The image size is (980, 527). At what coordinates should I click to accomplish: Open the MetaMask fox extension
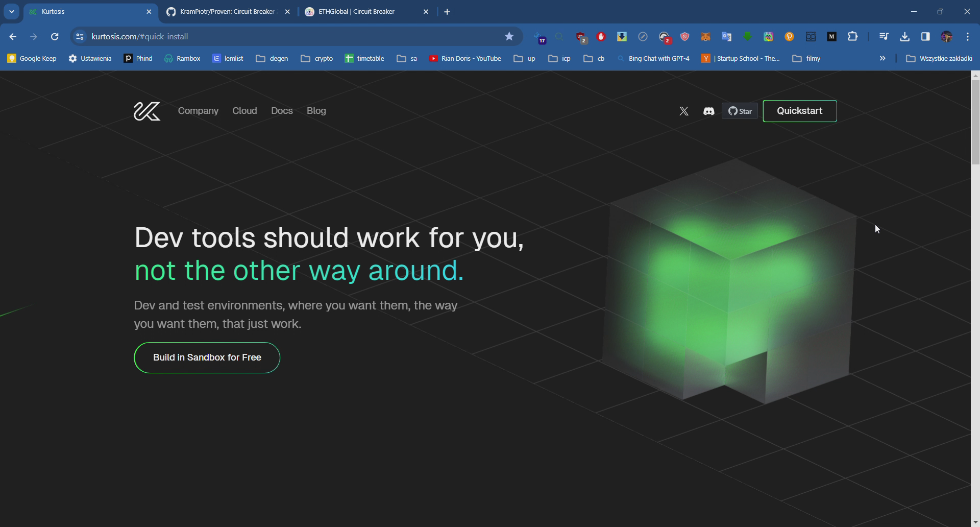tap(705, 37)
